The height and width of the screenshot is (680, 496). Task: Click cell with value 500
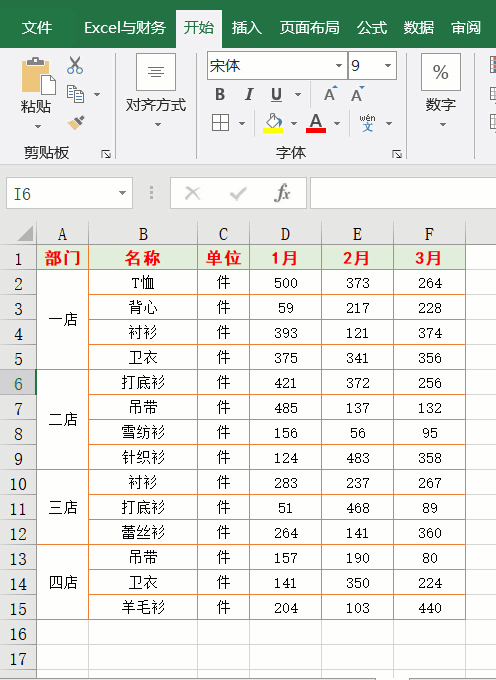click(285, 283)
